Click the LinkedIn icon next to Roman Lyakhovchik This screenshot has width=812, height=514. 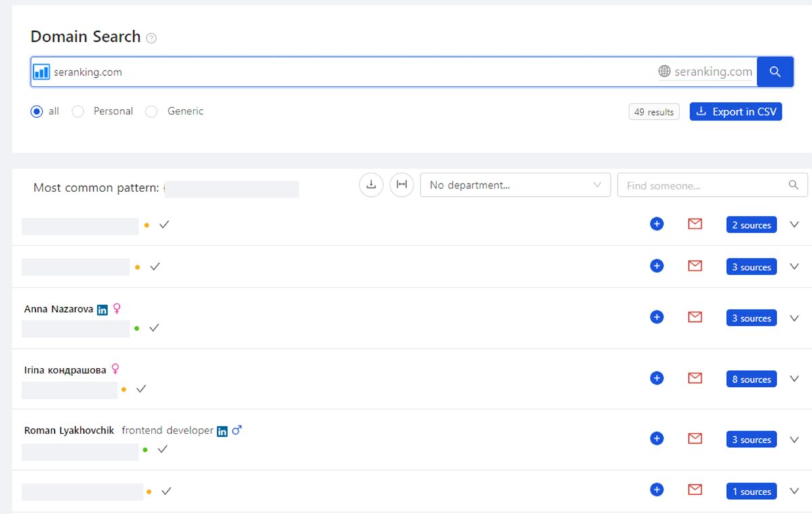[x=222, y=430]
